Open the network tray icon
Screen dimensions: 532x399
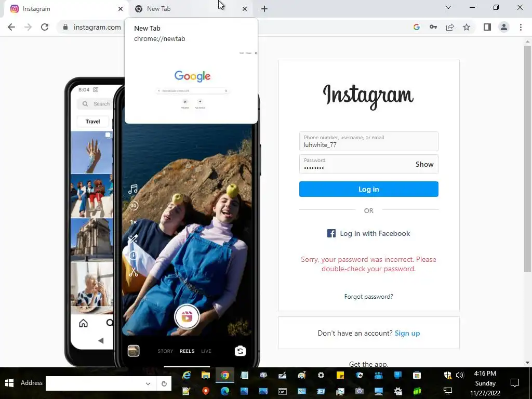[x=447, y=391]
